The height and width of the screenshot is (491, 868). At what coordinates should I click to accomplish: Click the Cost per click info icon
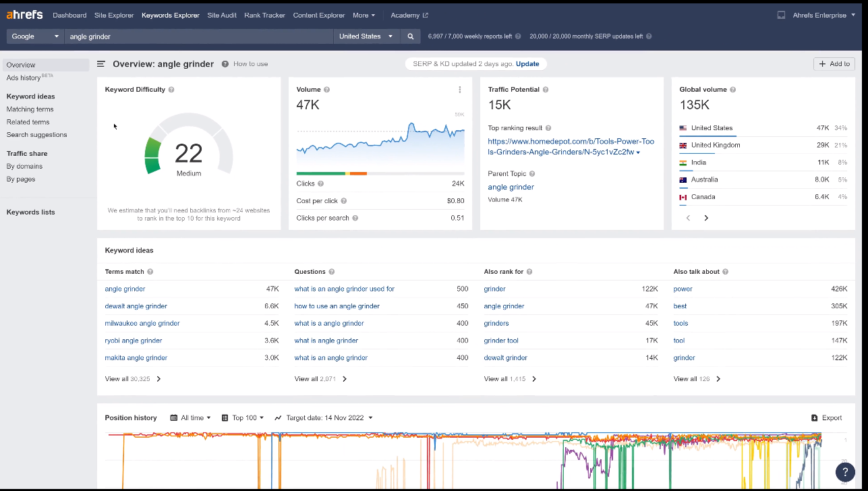344,201
